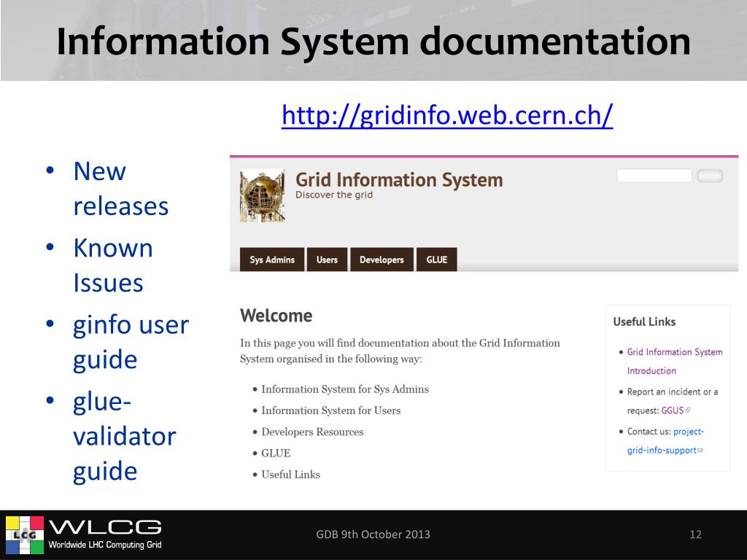Image resolution: width=747 pixels, height=560 pixels.
Task: Click the 'glue-validator guide' bullet
Action: click(124, 436)
